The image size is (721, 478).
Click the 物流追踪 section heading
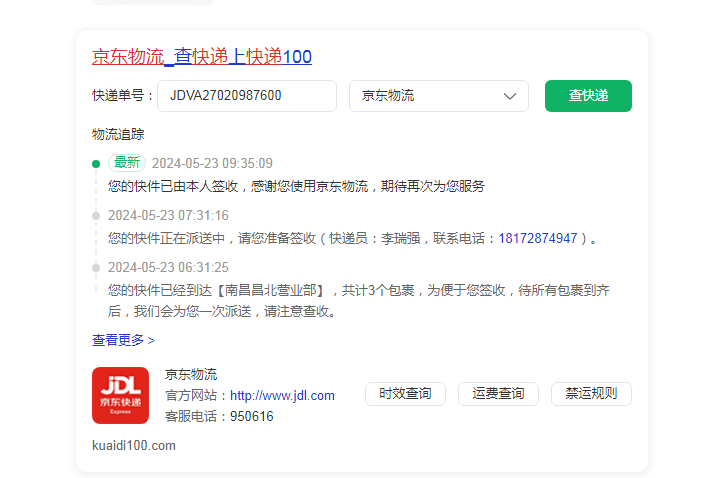[118, 134]
